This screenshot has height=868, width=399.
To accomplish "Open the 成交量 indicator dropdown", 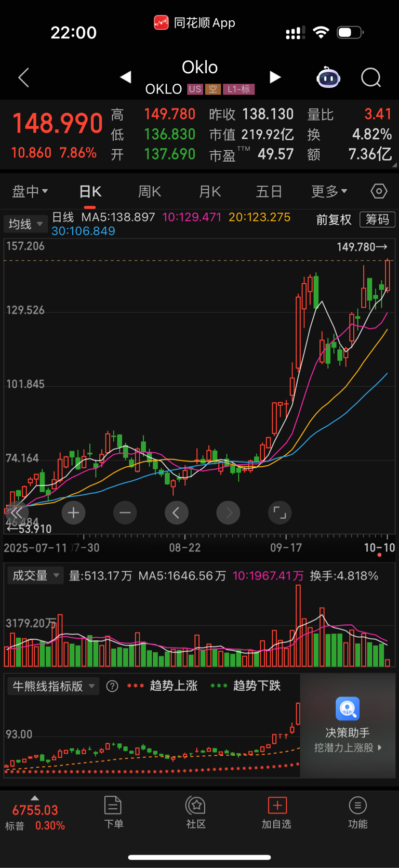I will [x=35, y=575].
